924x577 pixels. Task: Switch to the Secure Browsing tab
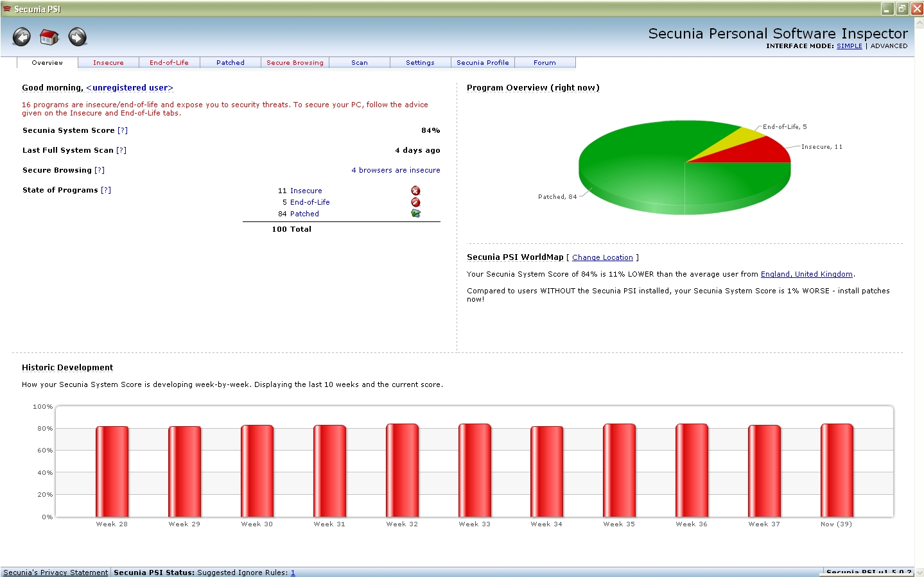point(295,63)
